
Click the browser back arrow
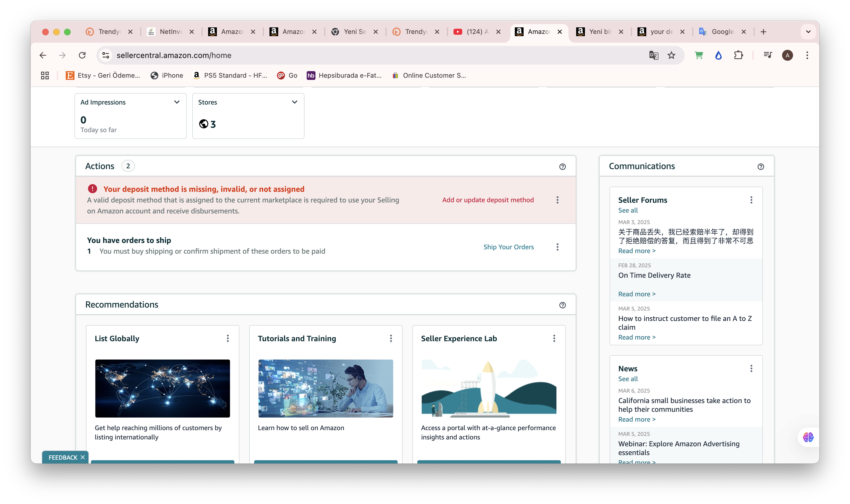[43, 55]
